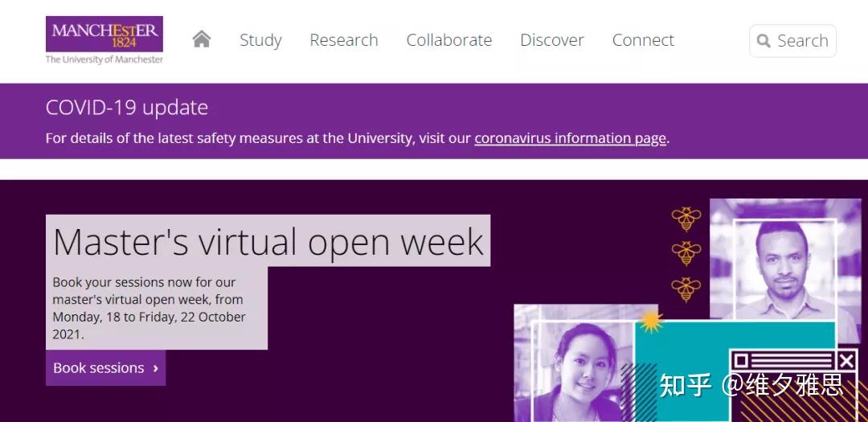
Task: Click the woman's portrait photo
Action: 575,363
